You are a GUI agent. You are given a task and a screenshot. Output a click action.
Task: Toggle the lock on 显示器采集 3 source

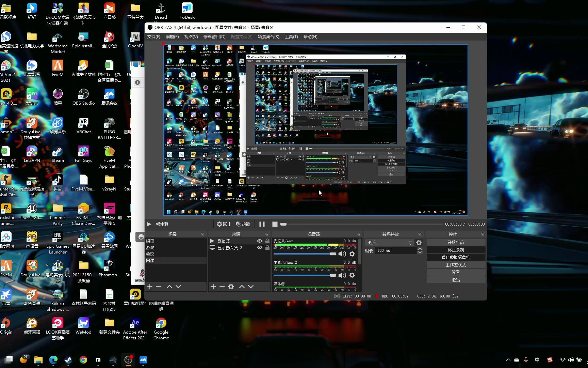coord(267,248)
